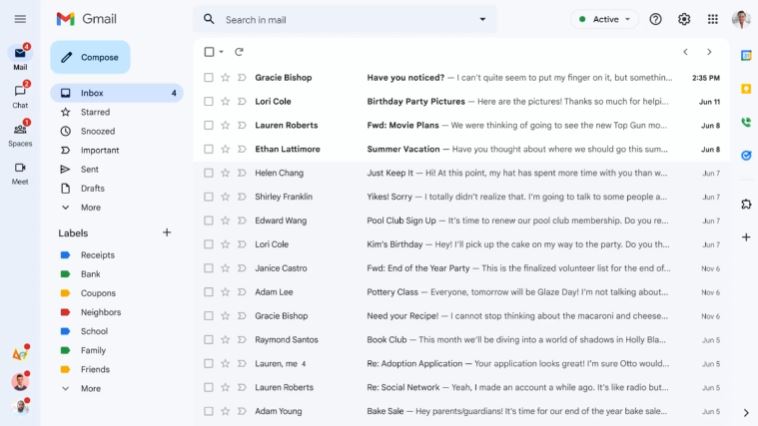758x426 pixels.
Task: Expand More under the Drafts folder
Action: 90,208
